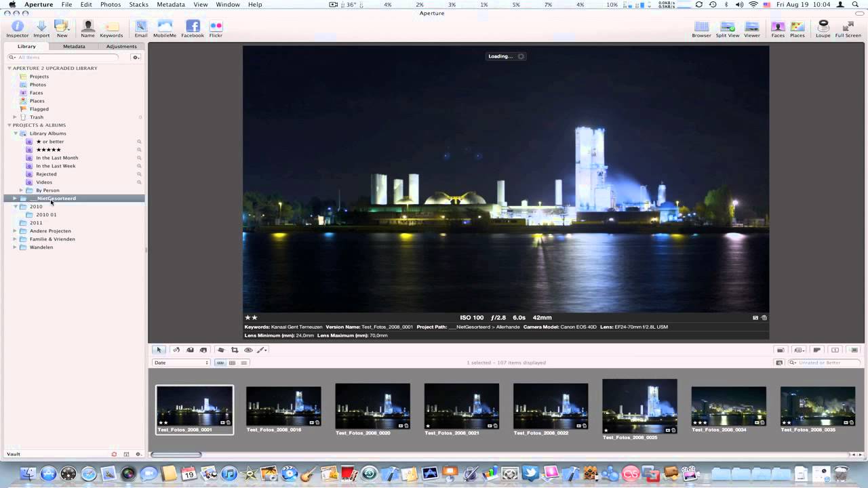Switch to the Adjustments inspector tab
Screen dimensions: 868x488
121,47
